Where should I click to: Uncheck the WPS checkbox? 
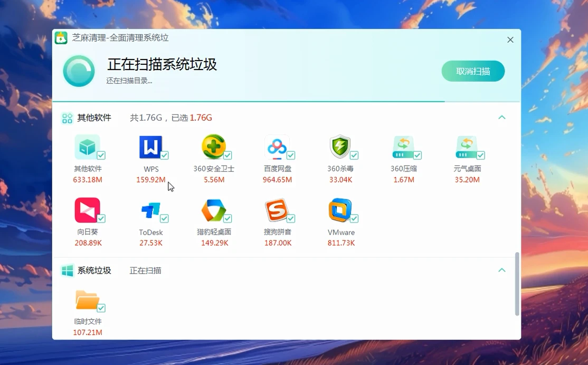point(164,155)
